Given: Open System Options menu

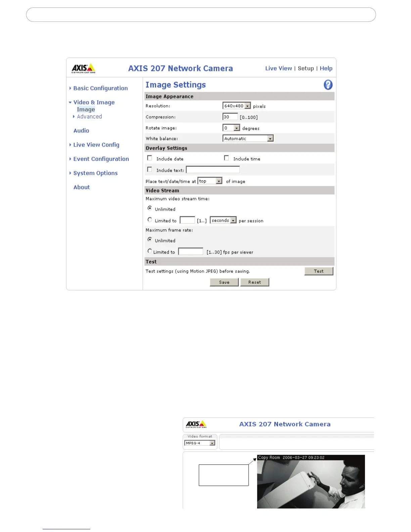Looking at the screenshot, I should click(x=93, y=173).
